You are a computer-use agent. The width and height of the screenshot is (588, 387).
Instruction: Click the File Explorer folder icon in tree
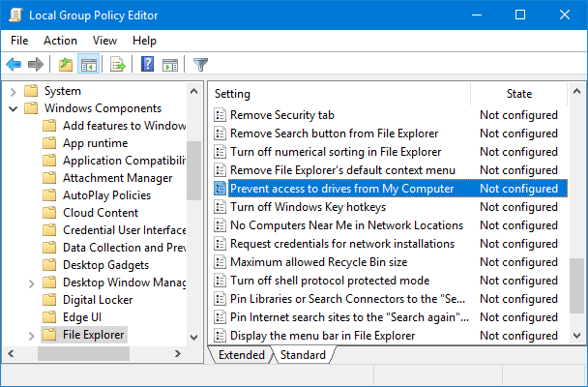point(50,336)
